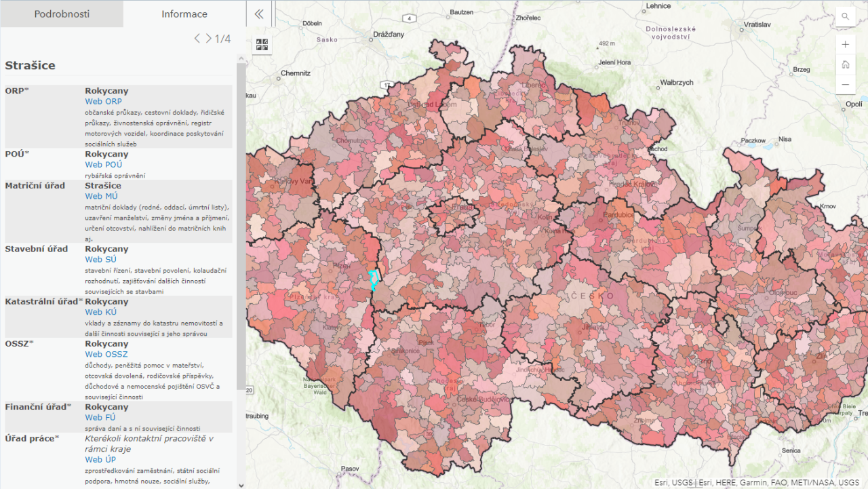Open the Web OSSZ link
The image size is (868, 489).
[106, 354]
